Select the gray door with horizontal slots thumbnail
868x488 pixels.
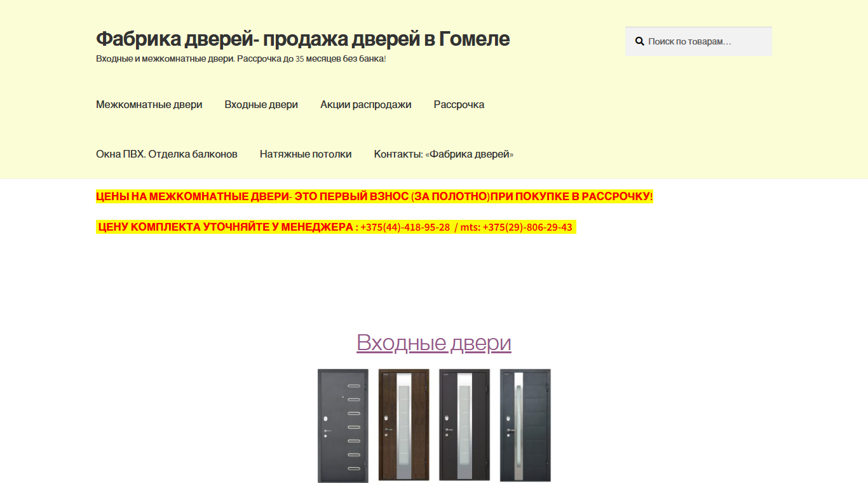pos(343,426)
